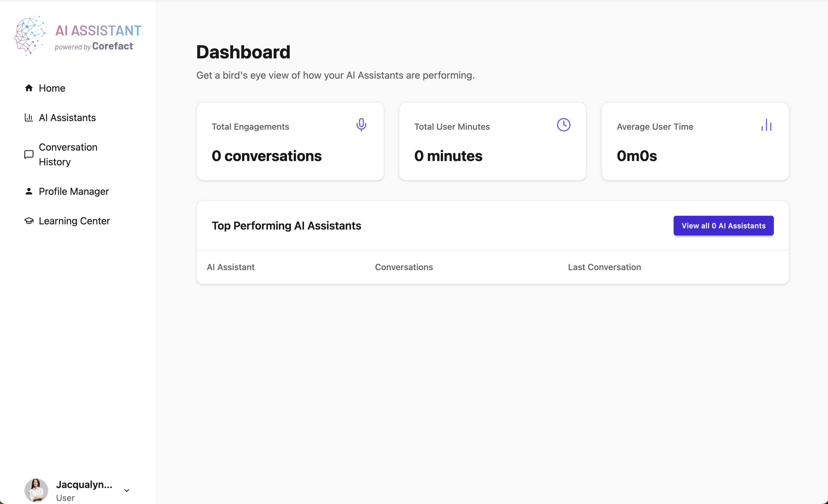
Task: Click the AI Assistants bar chart icon
Action: (x=29, y=117)
